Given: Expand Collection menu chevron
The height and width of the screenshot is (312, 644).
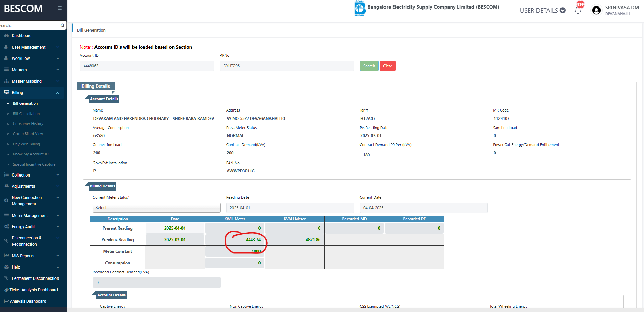Looking at the screenshot, I should [x=58, y=175].
